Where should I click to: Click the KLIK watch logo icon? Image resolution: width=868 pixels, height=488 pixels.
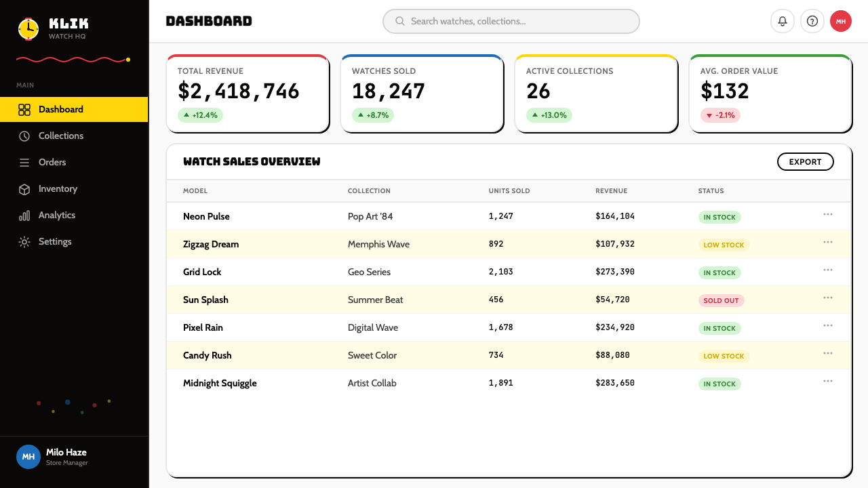point(28,28)
